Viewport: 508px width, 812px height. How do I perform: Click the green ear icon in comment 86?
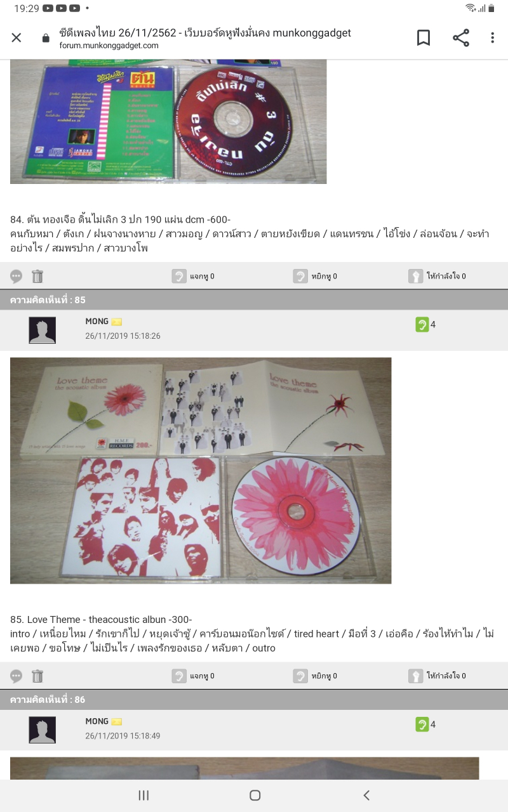tap(422, 724)
